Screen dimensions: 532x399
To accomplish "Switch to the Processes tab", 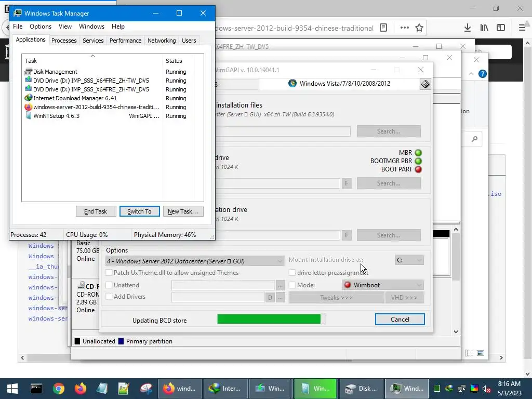I will [64, 41].
